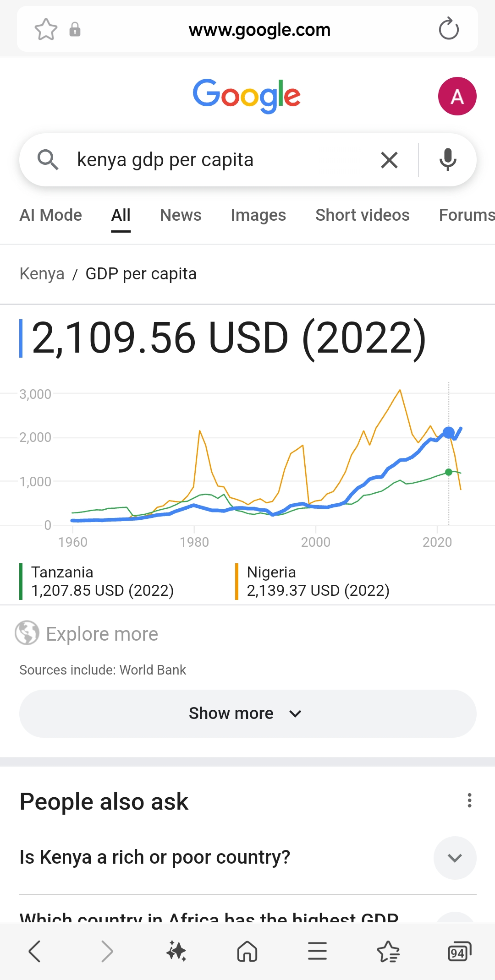Switch to the News tab
This screenshot has width=495, height=980.
[181, 215]
